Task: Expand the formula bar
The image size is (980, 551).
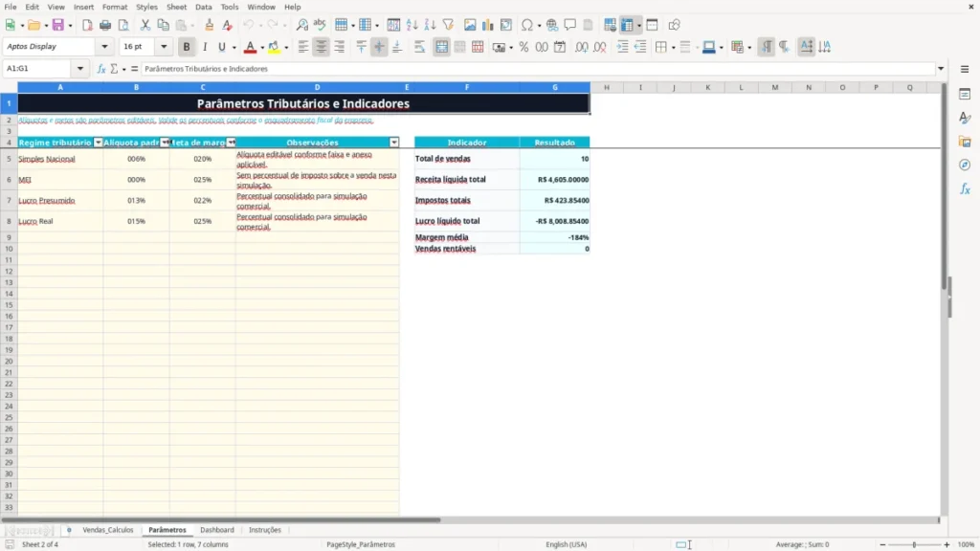Action: pyautogui.click(x=941, y=69)
